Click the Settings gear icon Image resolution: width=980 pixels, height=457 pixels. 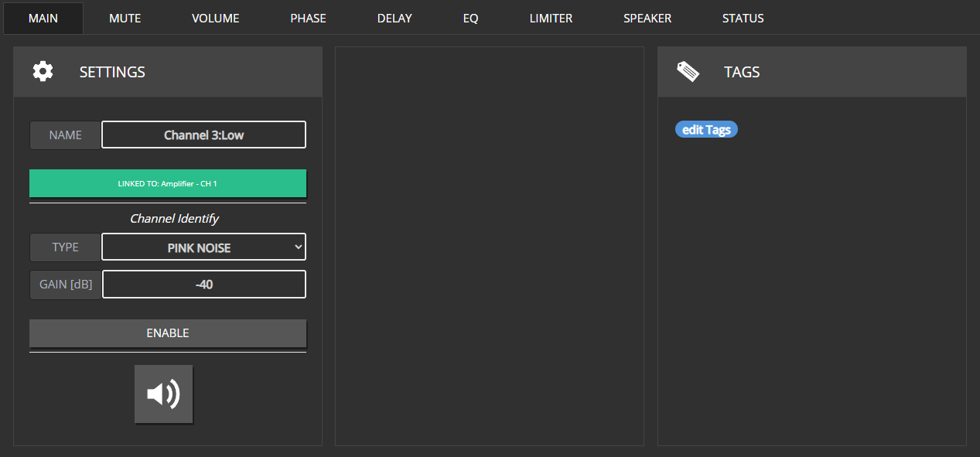43,72
